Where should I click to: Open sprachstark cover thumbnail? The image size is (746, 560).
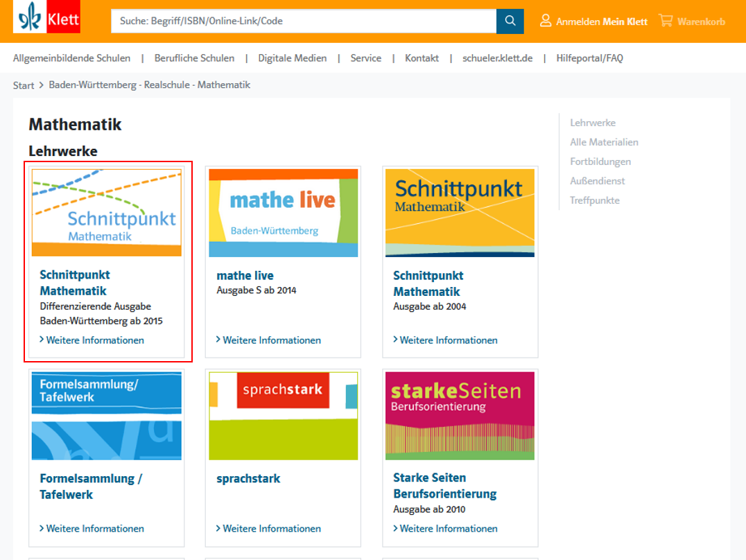(x=283, y=416)
